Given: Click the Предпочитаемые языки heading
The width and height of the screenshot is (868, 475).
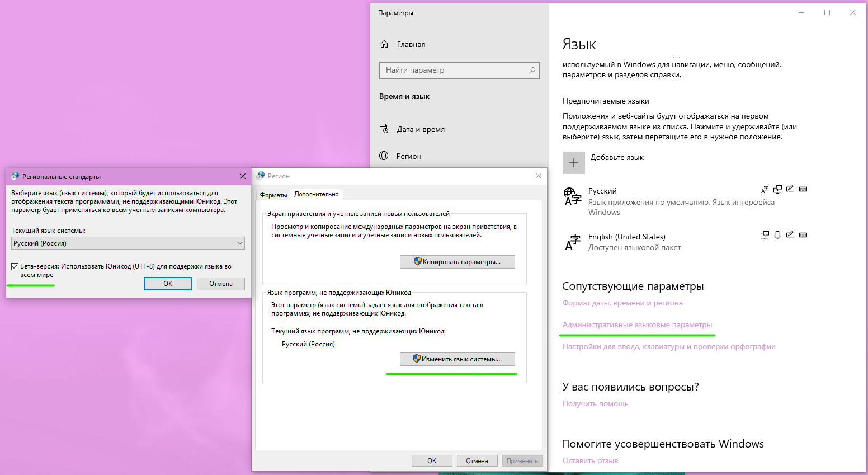Looking at the screenshot, I should pyautogui.click(x=606, y=101).
